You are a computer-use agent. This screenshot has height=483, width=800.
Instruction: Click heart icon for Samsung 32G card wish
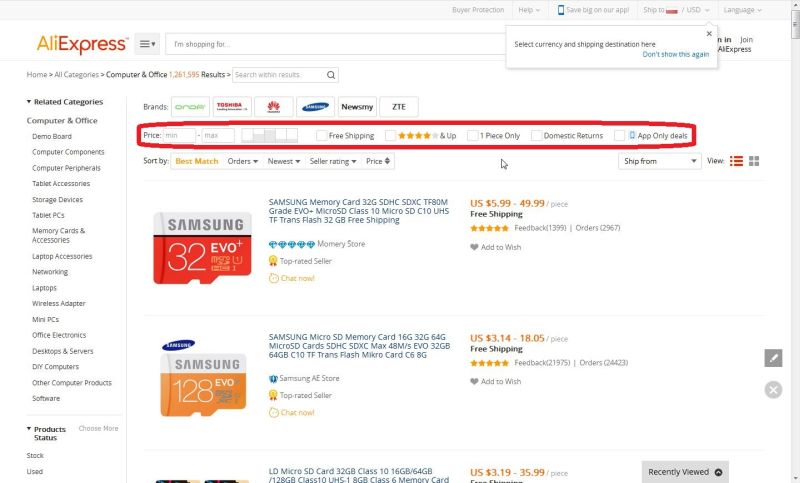point(474,247)
